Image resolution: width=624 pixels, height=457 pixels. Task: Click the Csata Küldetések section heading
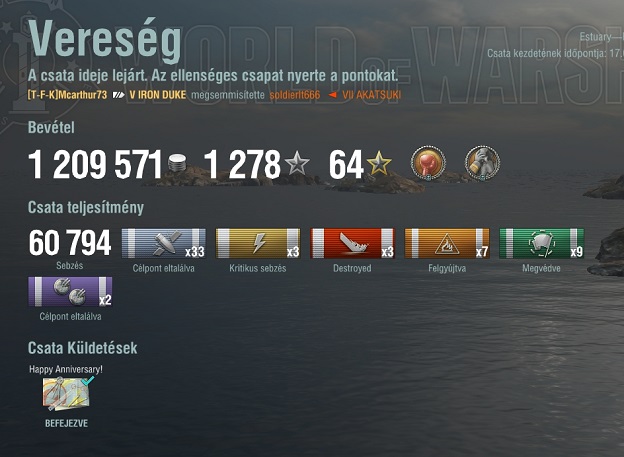(x=82, y=348)
